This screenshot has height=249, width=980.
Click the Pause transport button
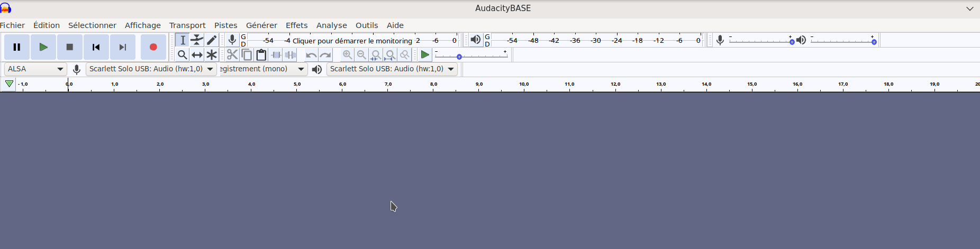tap(17, 47)
